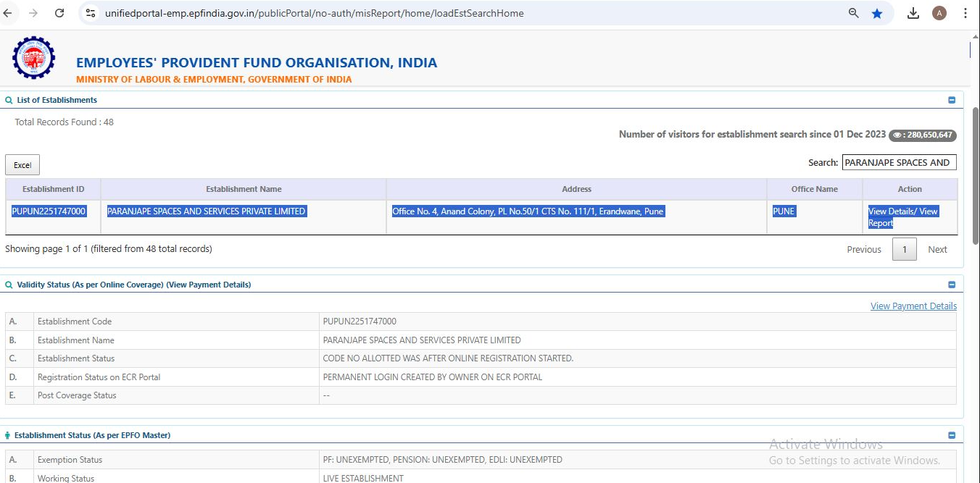This screenshot has height=483, width=980.
Task: Collapse the Validity Status panel
Action: 952,285
